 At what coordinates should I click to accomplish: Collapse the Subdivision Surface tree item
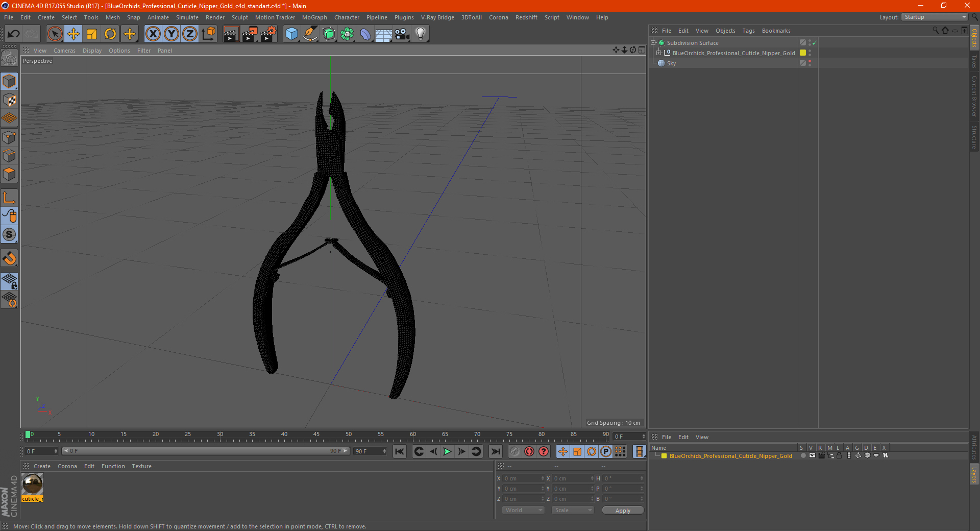pos(653,43)
